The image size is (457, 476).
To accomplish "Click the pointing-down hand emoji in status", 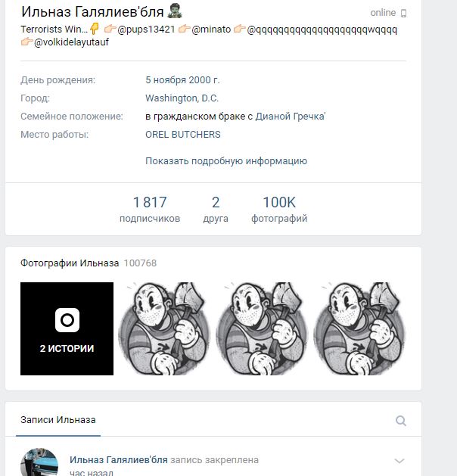I will [95, 29].
